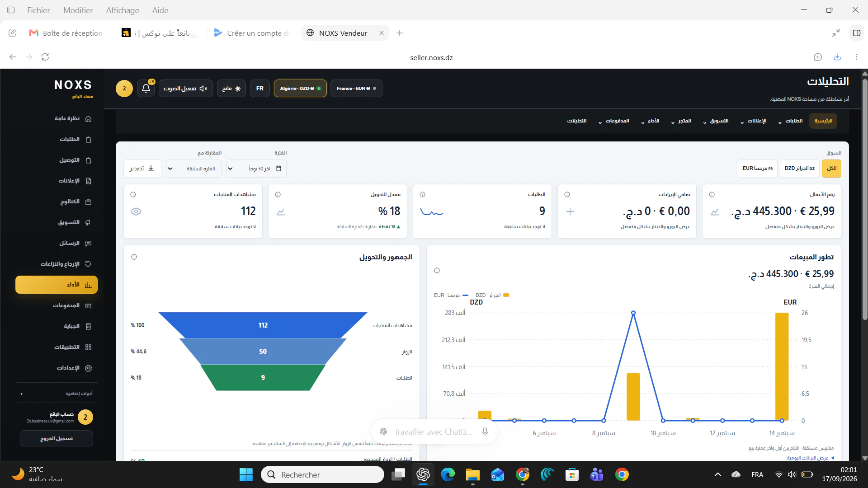This screenshot has width=868, height=488.
Task: Open the التحليلات top nav item
Action: pos(577,121)
